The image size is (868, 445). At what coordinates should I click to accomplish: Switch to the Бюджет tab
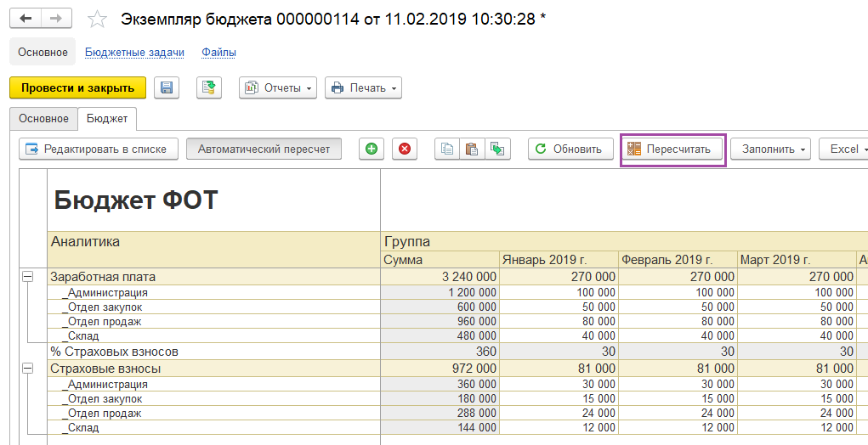pyautogui.click(x=107, y=118)
